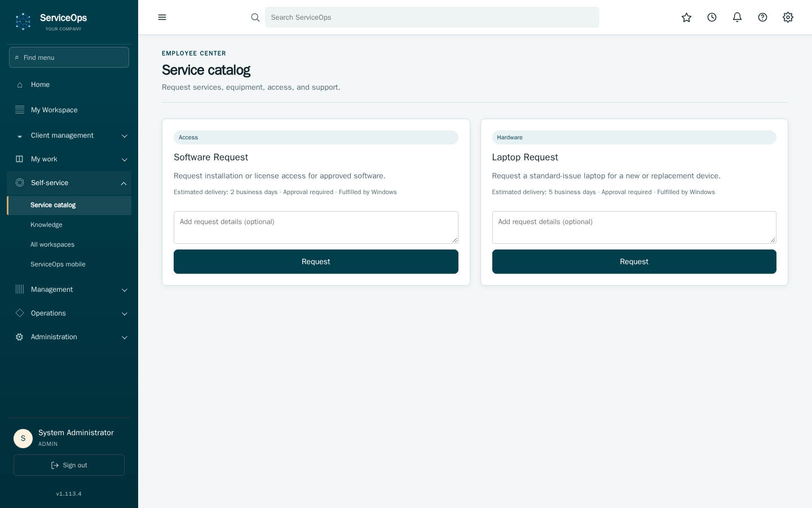Expand Management chevron
The image size is (812, 508).
(x=125, y=290)
